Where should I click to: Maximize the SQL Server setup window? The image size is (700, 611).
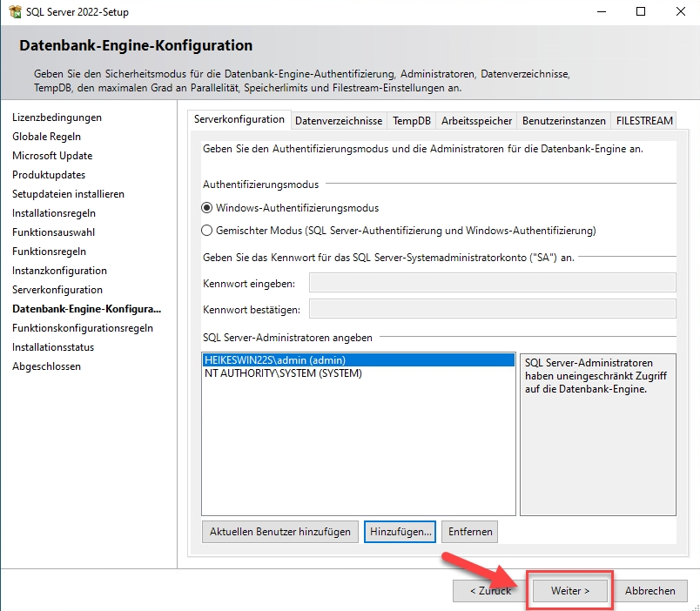pos(641,11)
